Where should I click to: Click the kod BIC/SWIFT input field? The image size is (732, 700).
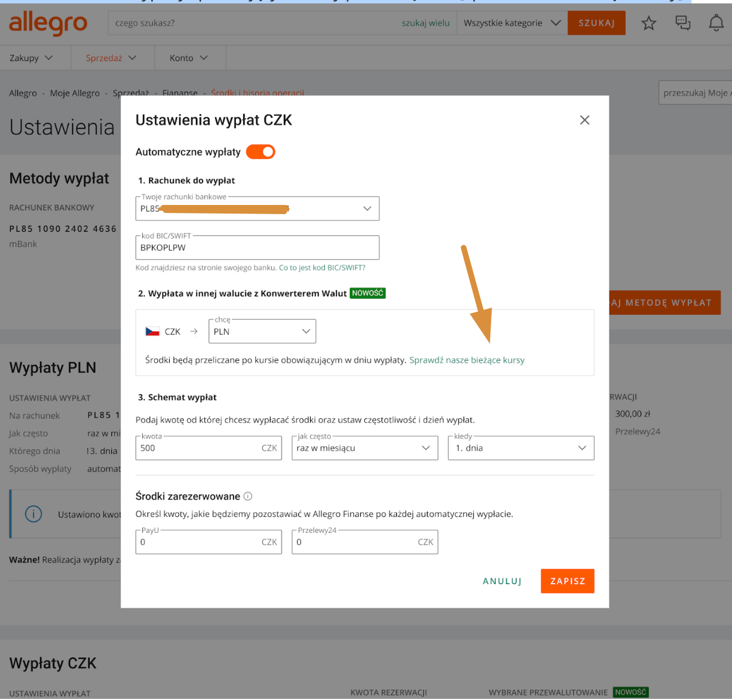click(x=257, y=248)
